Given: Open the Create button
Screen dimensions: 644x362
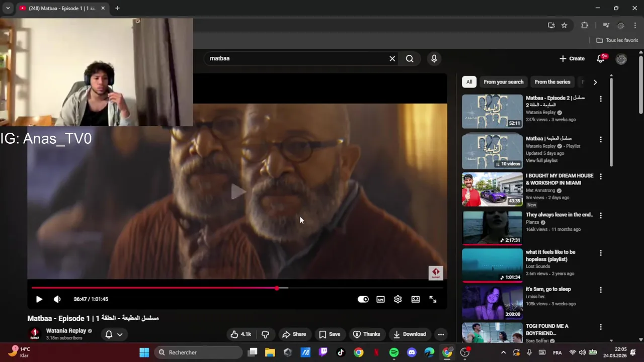Looking at the screenshot, I should click(572, 59).
